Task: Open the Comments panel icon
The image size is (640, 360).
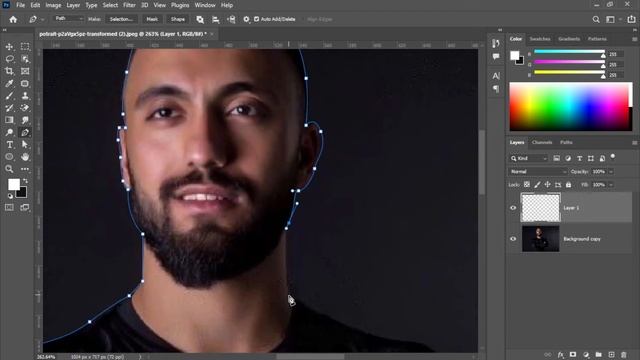Action: point(496,56)
